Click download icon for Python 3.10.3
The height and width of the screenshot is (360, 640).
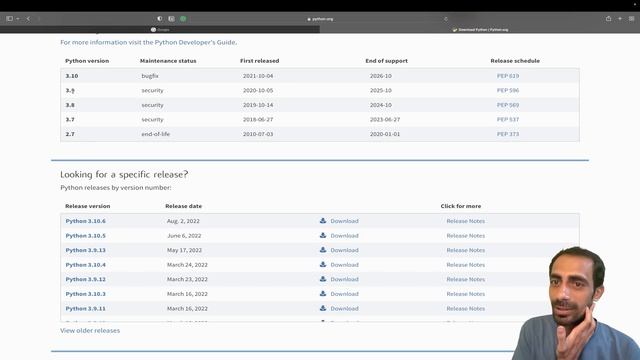click(323, 293)
